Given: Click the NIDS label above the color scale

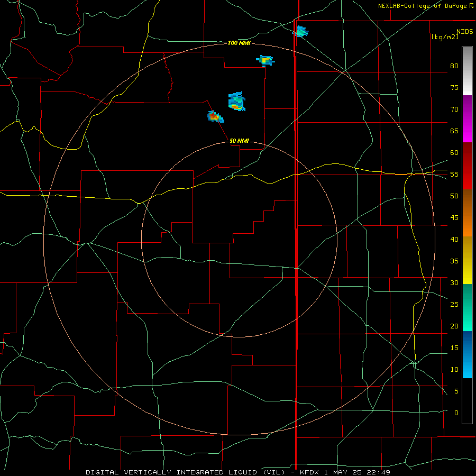Looking at the screenshot, I should pyautogui.click(x=464, y=32).
